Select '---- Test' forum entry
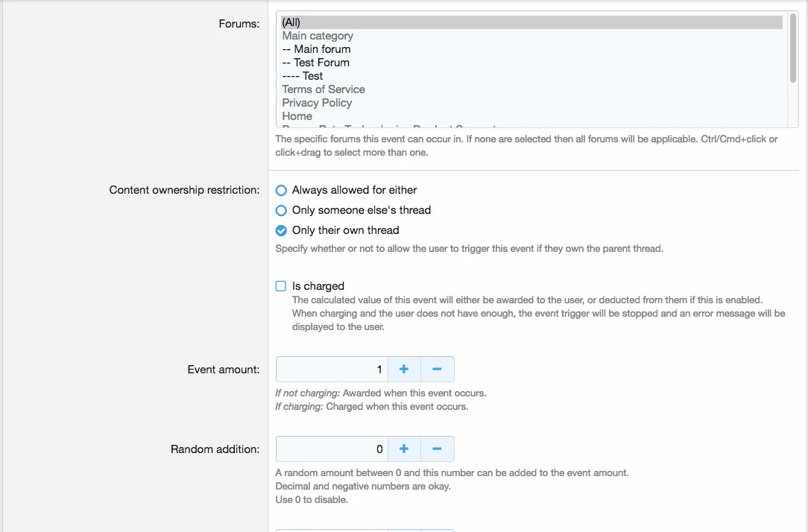808x532 pixels. (x=303, y=76)
